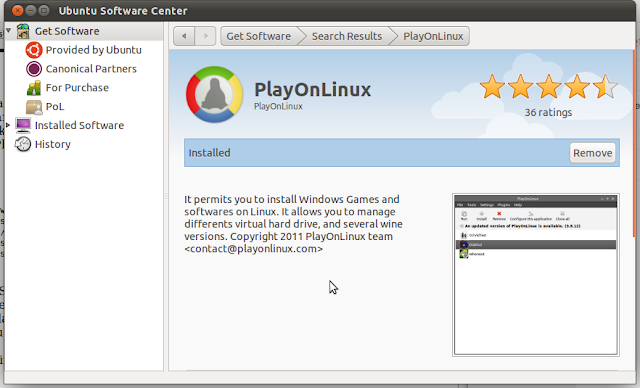Open the Get Software breadcrumb
The width and height of the screenshot is (640, 388).
pyautogui.click(x=259, y=36)
